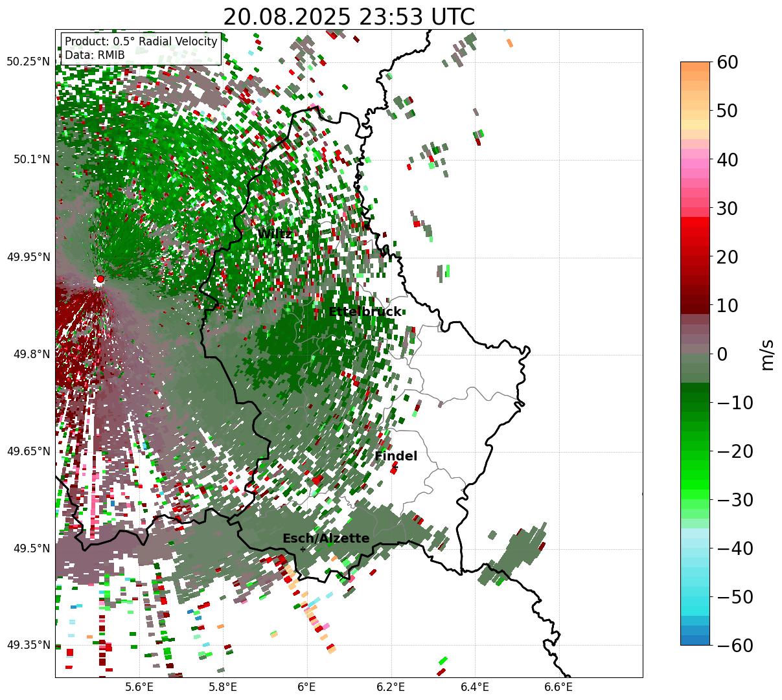
Task: Click the 6.4°E longitude tick label
Action: tap(475, 687)
